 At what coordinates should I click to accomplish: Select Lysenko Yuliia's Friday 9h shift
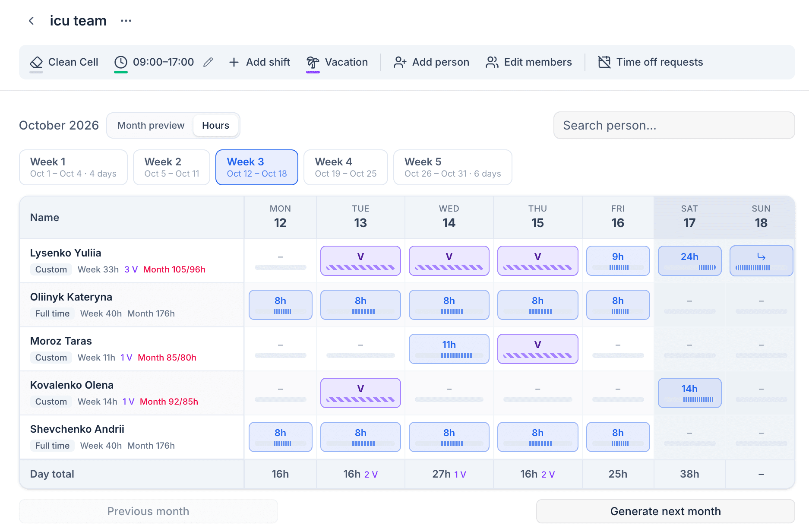pos(618,261)
